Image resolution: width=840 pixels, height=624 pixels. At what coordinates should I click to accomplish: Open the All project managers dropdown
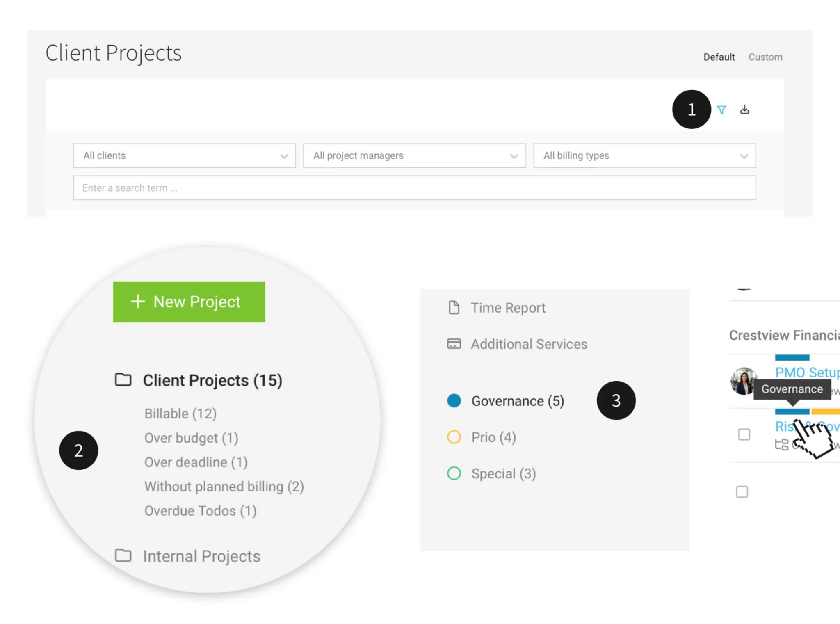[414, 155]
